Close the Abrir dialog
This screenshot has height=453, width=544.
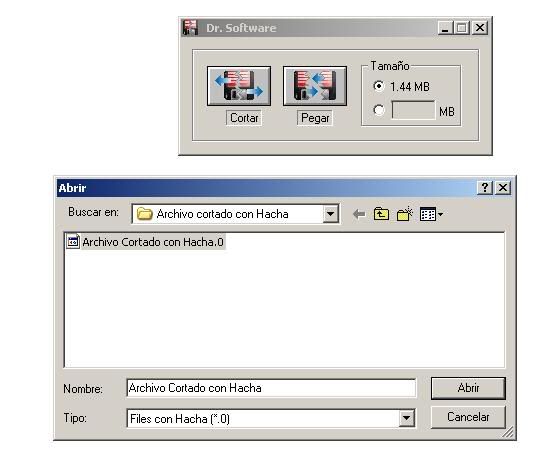click(x=503, y=188)
